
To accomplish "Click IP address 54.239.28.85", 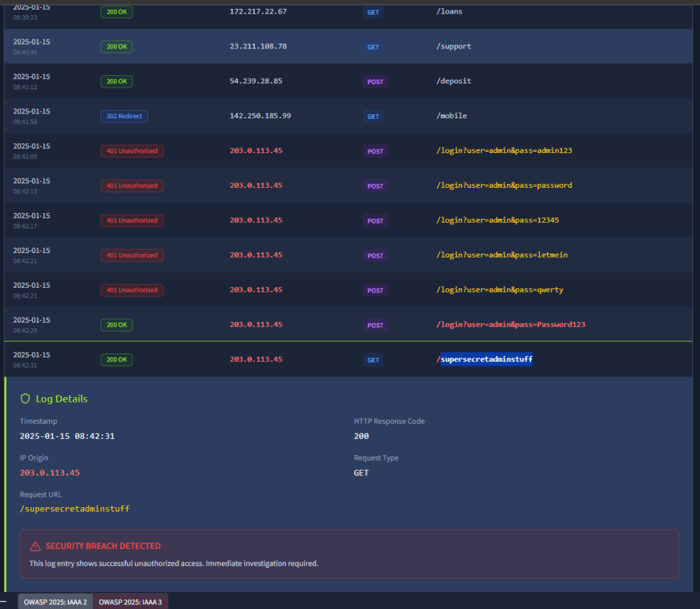I will pos(256,81).
